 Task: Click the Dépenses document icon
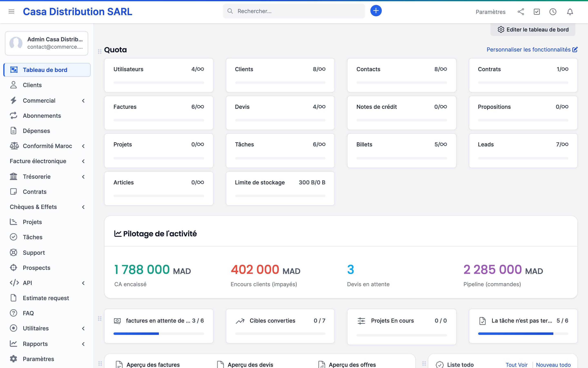[14, 130]
